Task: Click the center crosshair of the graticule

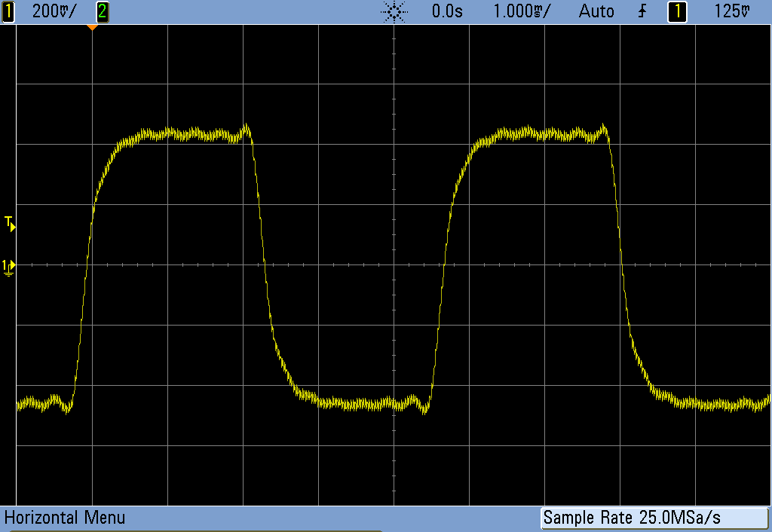Action: click(x=394, y=264)
